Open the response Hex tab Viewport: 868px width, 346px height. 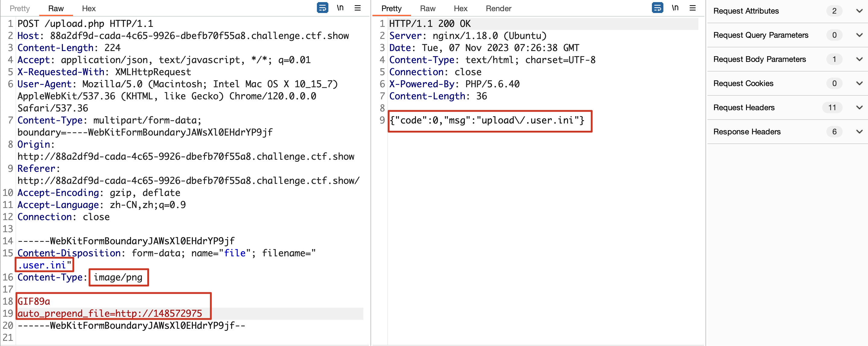(461, 8)
